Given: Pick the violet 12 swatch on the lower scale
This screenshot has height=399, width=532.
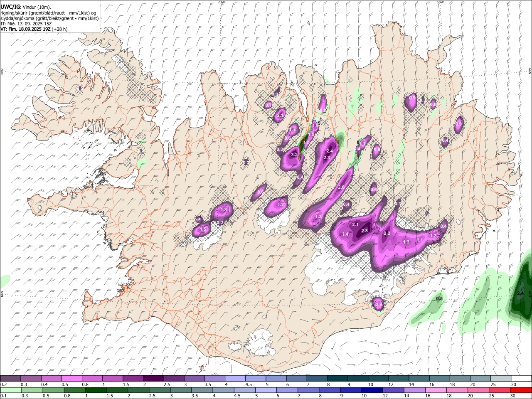Looking at the screenshot, I should [393, 390].
